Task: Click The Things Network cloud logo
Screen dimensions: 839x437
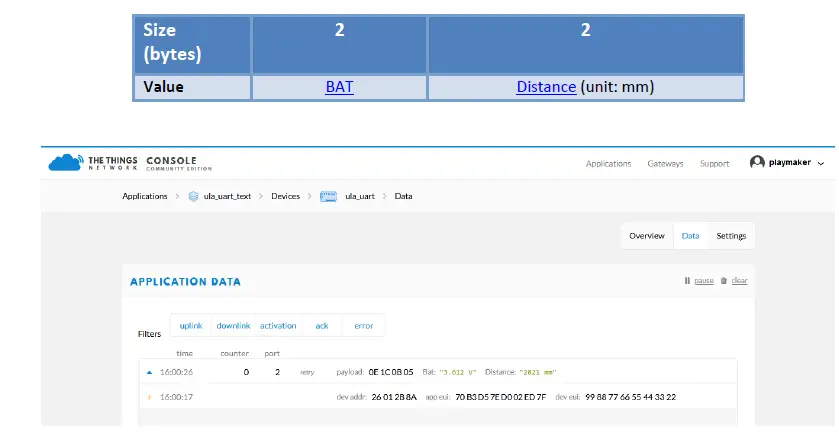Action: coord(66,162)
